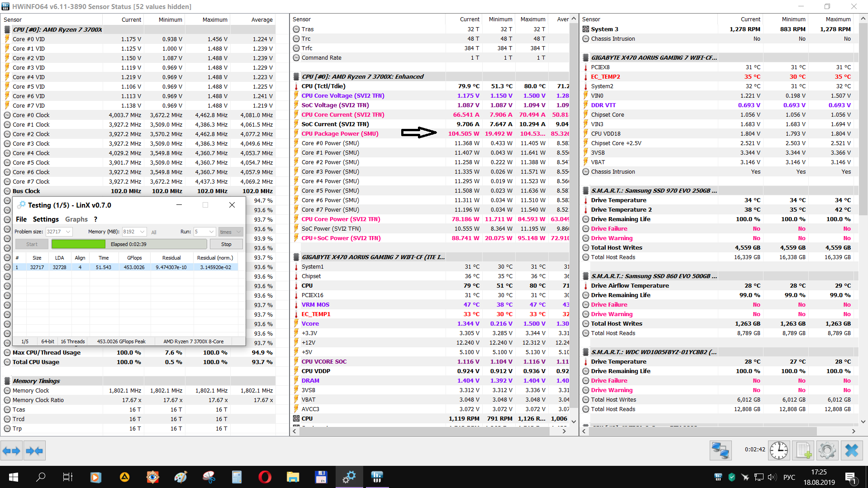Select the 'S.M.A.R.T.: Samsung SSD 970 EVO 250GB' header
The width and height of the screenshot is (868, 488).
coord(654,190)
